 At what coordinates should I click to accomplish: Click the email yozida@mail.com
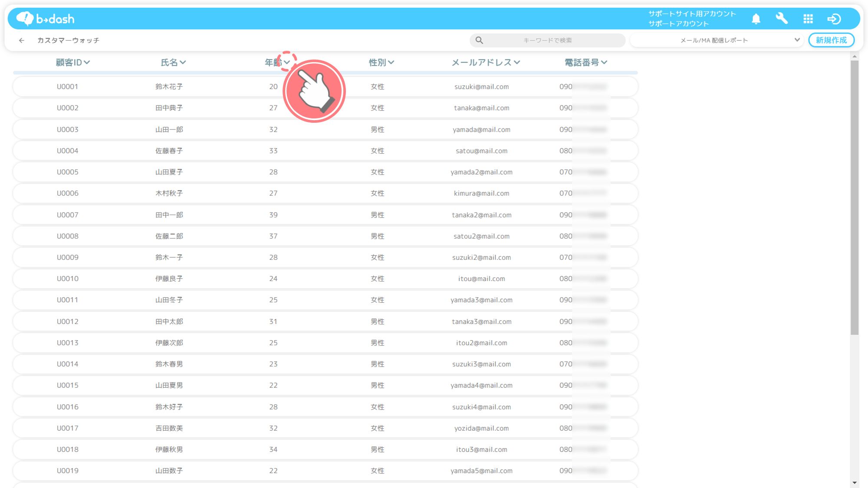pos(482,429)
